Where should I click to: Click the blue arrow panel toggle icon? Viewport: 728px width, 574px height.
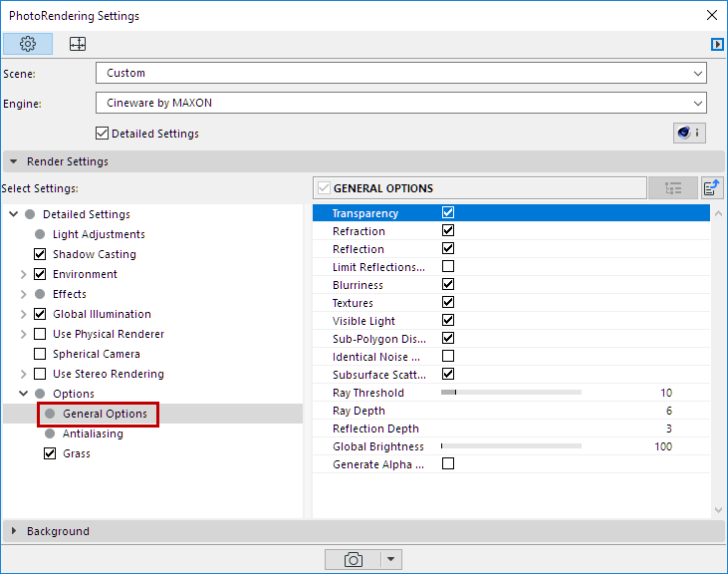pos(716,44)
